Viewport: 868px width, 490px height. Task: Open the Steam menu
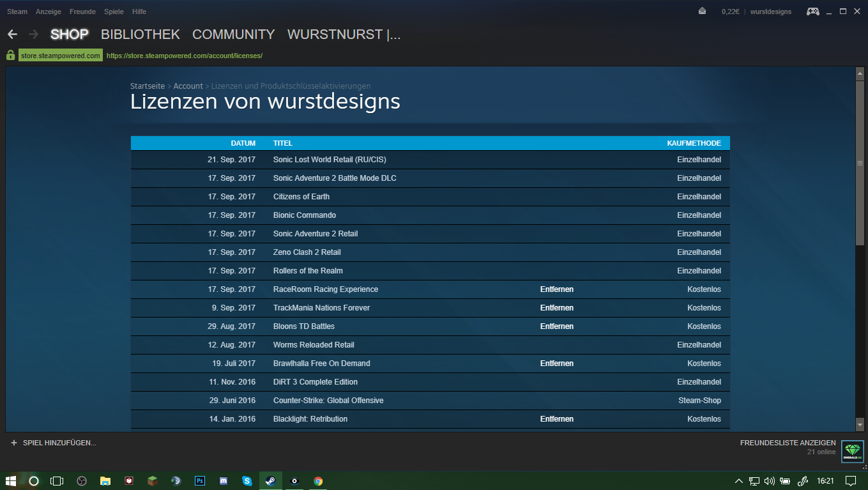17,11
